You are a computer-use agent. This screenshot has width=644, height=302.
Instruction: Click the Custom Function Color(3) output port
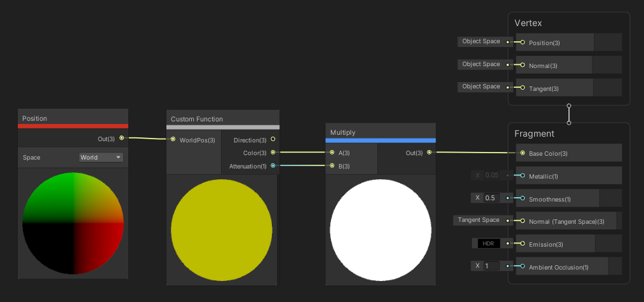tap(273, 153)
